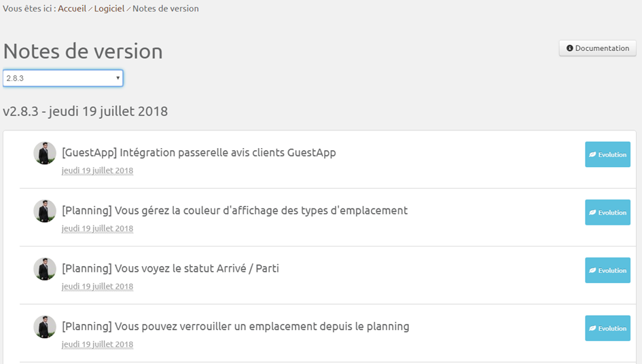Image resolution: width=642 pixels, height=364 pixels.
Task: Click the date under the couleur d'affichage note
Action: point(97,228)
